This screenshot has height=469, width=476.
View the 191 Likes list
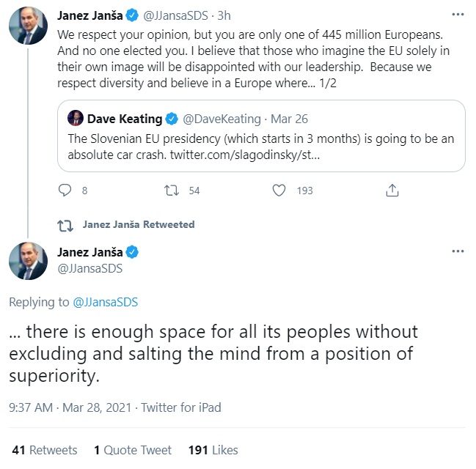coord(213,450)
